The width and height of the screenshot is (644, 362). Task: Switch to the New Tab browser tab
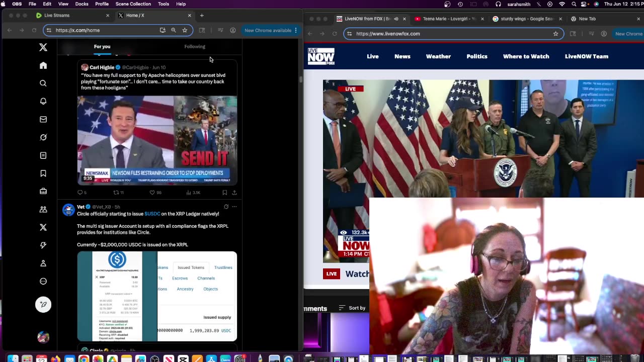click(587, 19)
